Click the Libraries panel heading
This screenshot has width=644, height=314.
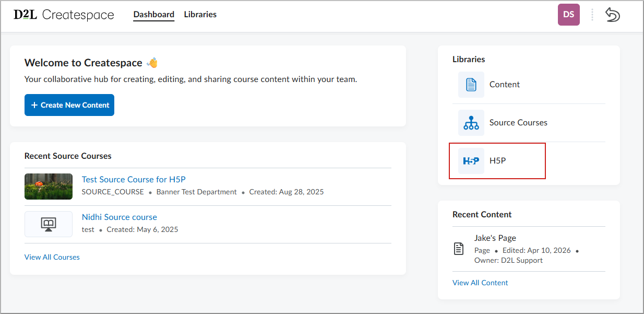(x=469, y=60)
